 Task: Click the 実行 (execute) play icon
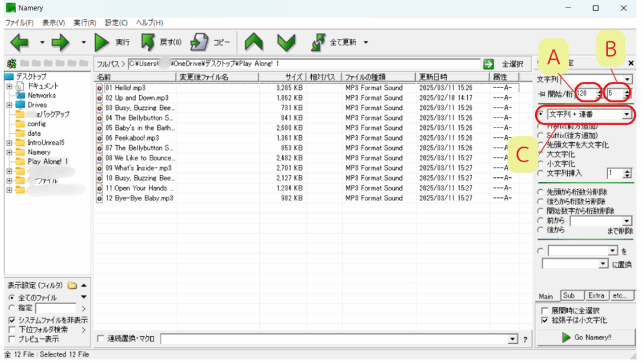[x=102, y=43]
